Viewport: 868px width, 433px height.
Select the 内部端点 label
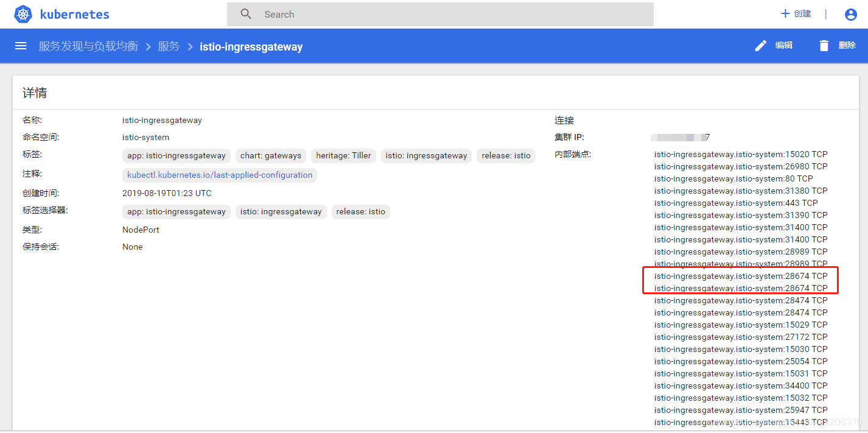pos(573,154)
